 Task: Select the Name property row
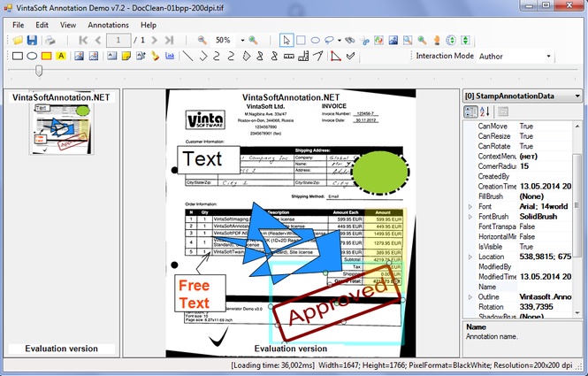(518, 287)
